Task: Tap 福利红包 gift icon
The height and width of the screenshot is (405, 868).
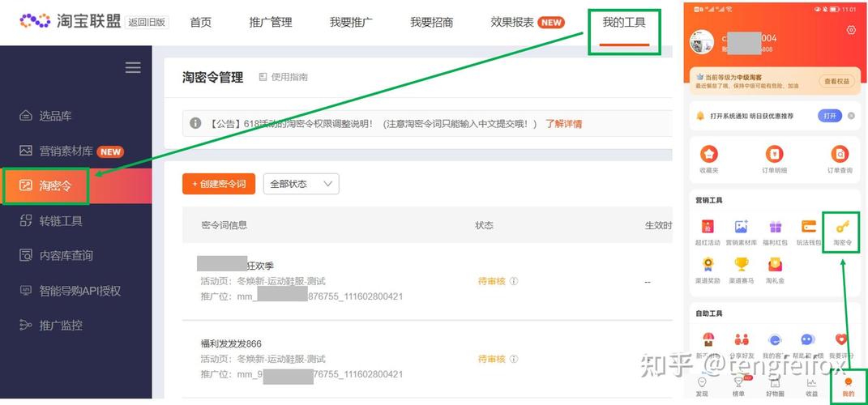Action: pyautogui.click(x=775, y=226)
